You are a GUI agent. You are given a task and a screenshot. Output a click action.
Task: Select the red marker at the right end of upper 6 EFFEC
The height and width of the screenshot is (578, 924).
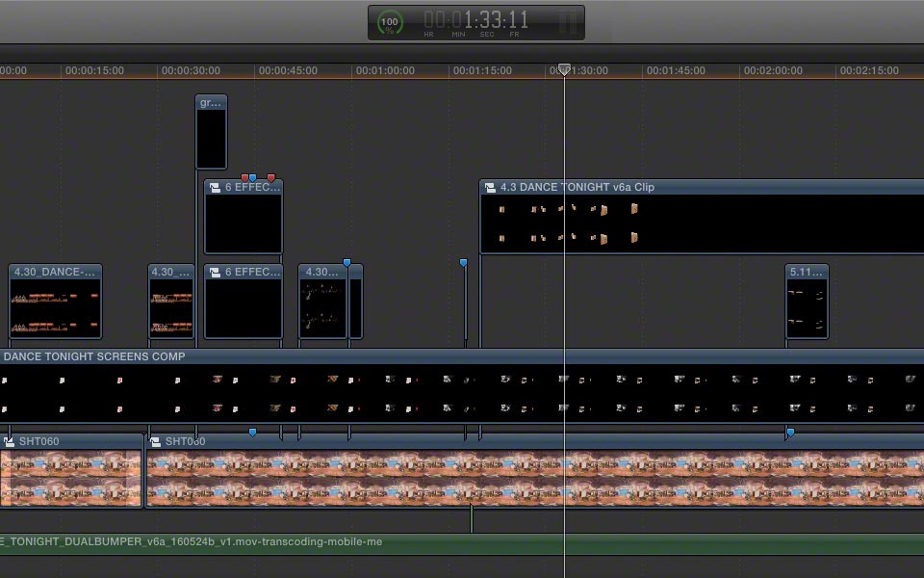pos(271,177)
